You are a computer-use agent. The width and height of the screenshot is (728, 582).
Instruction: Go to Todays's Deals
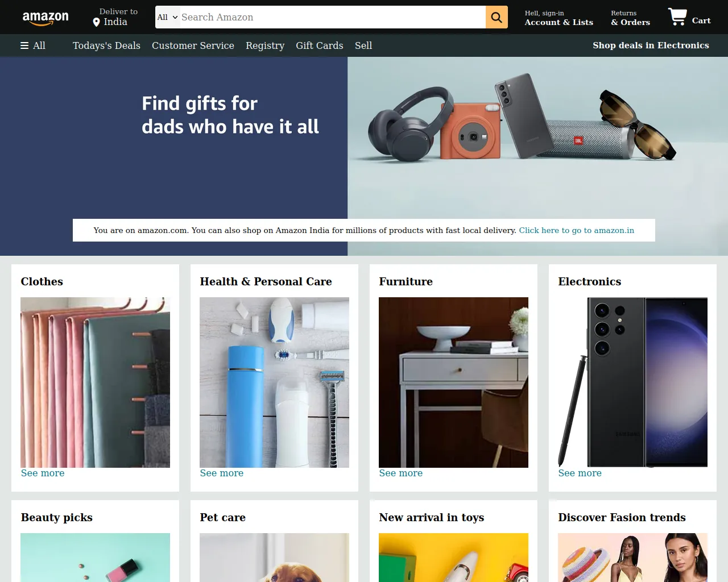click(106, 45)
